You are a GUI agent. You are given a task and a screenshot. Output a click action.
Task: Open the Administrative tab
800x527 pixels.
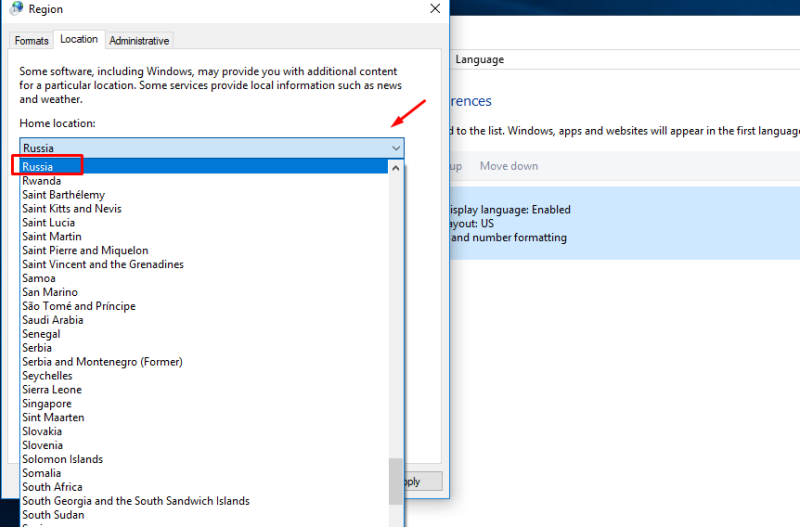click(139, 40)
